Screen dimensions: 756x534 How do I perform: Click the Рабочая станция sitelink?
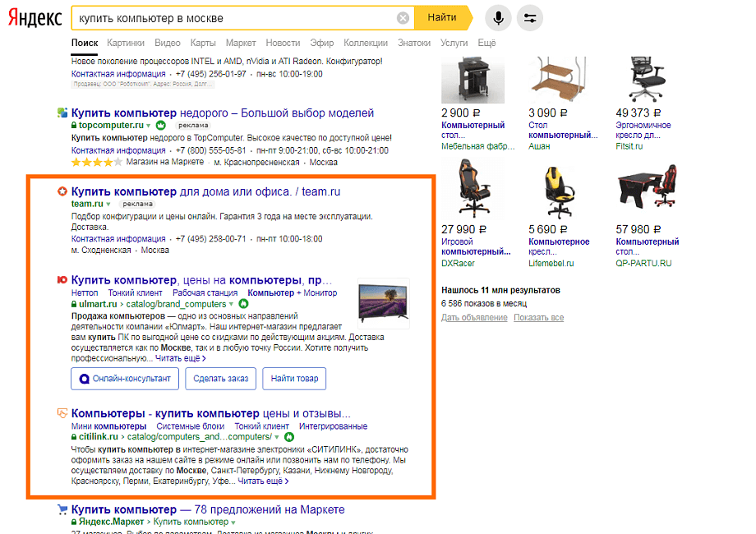click(x=205, y=293)
